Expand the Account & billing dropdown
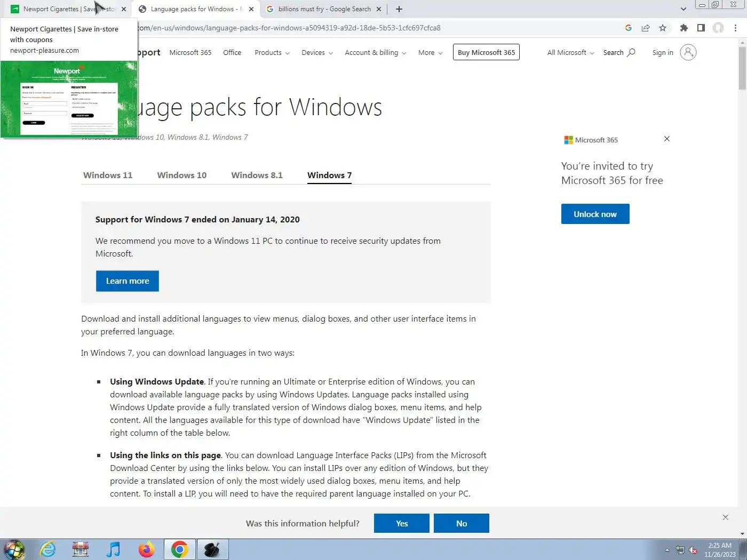Screen dimensions: 747x560 [x=376, y=52]
